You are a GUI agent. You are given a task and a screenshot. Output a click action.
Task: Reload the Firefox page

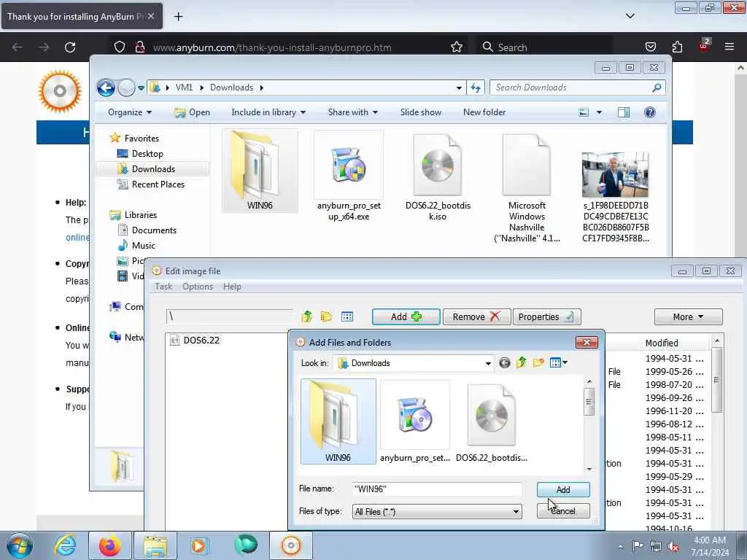(x=70, y=47)
